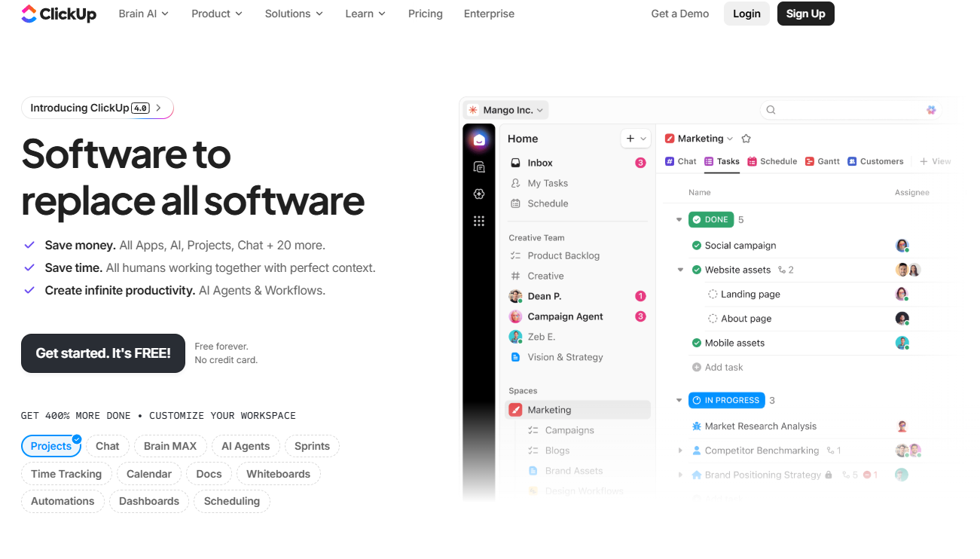Toggle the AI Agents feature chip

pyautogui.click(x=246, y=446)
